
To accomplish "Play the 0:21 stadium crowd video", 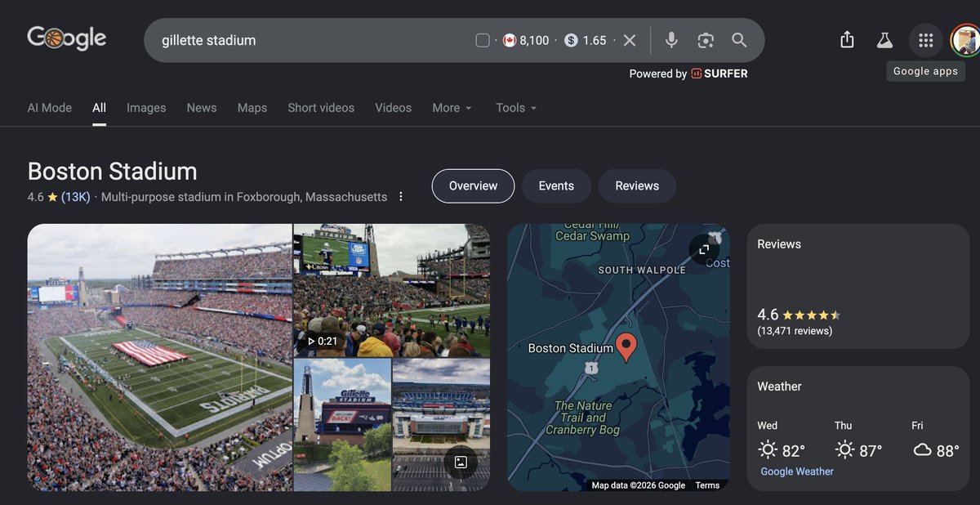I will (x=392, y=290).
